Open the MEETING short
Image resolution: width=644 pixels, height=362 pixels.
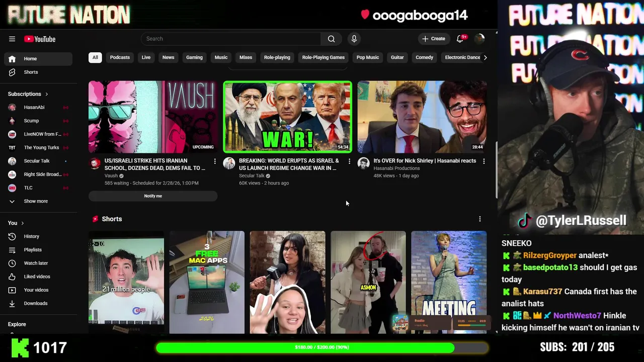(x=449, y=282)
